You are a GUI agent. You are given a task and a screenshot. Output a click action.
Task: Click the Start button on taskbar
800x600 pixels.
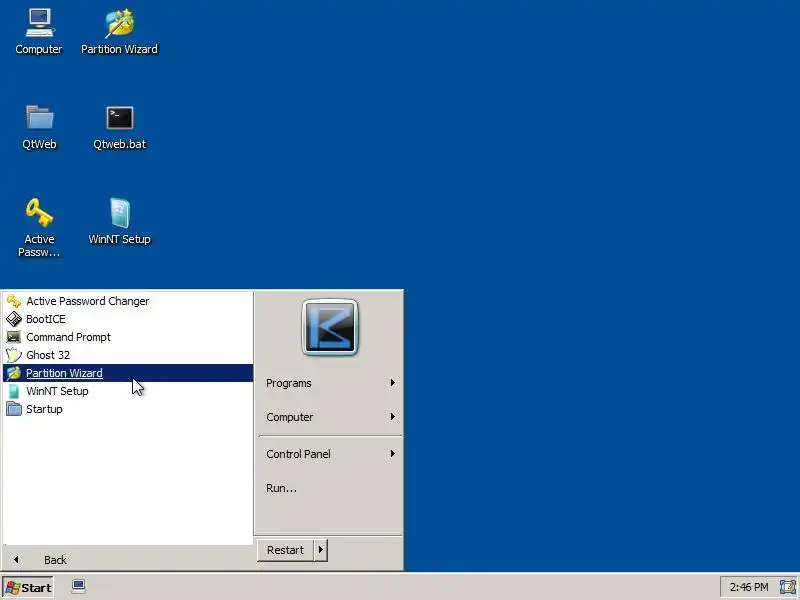28,588
